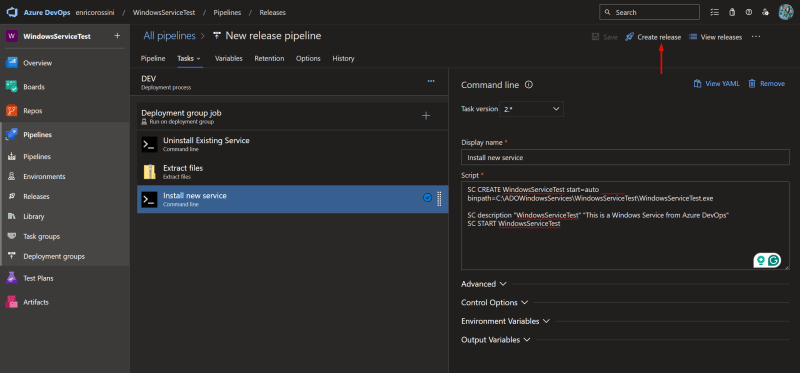The width and height of the screenshot is (800, 373).
Task: Click Pipelines in the top breadcrumb
Action: pos(228,12)
